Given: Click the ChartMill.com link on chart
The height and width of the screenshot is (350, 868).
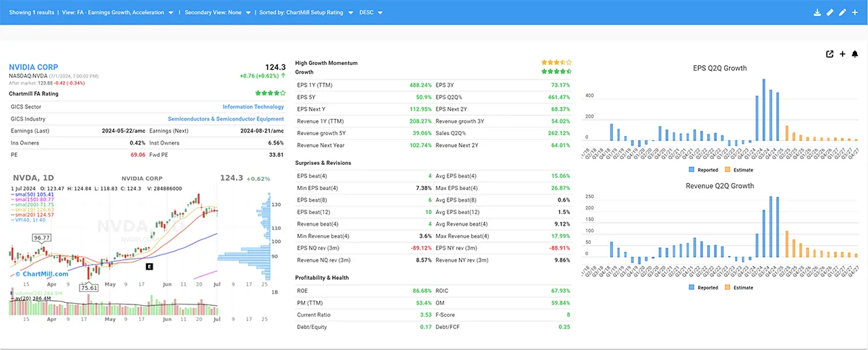Looking at the screenshot, I should 42,274.
